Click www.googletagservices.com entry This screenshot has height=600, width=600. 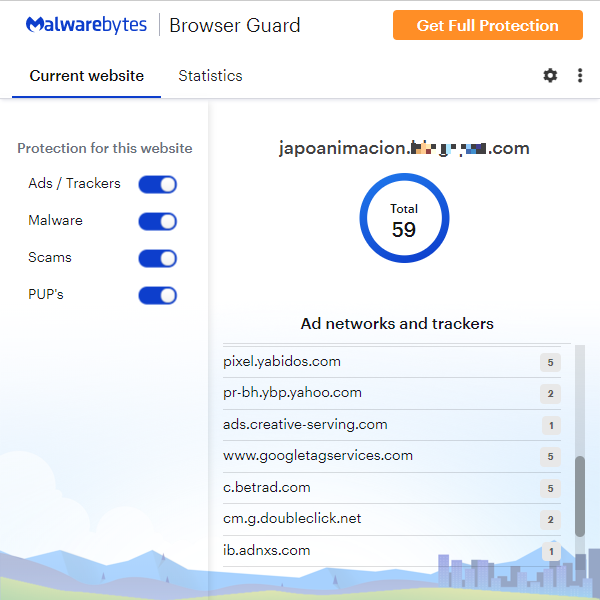(392, 457)
